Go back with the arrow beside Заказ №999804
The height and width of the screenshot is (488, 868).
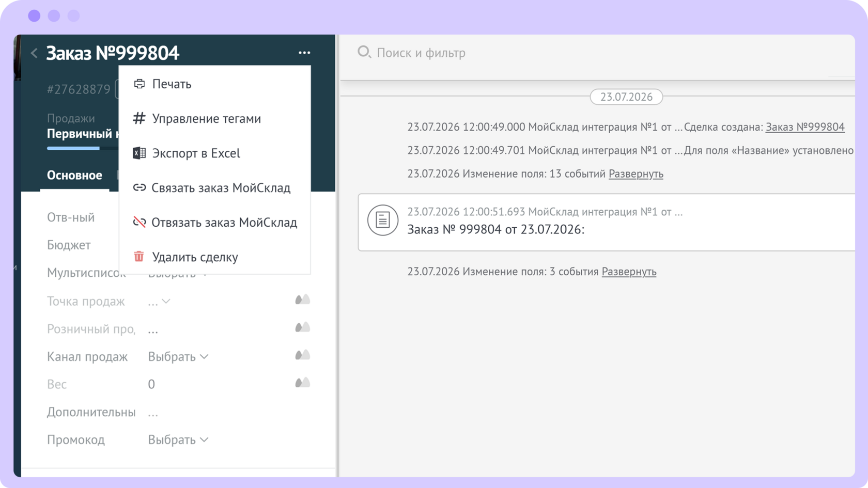[34, 53]
